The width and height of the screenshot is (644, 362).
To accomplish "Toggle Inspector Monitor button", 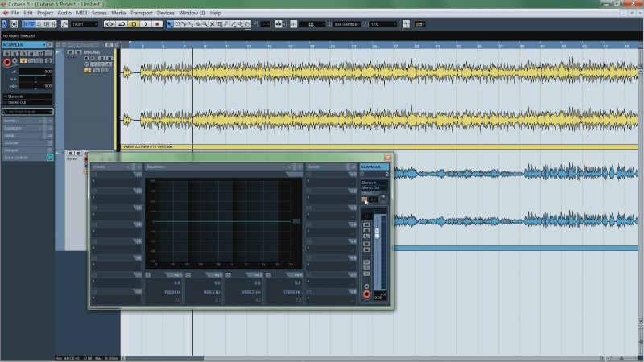I will [x=15, y=61].
